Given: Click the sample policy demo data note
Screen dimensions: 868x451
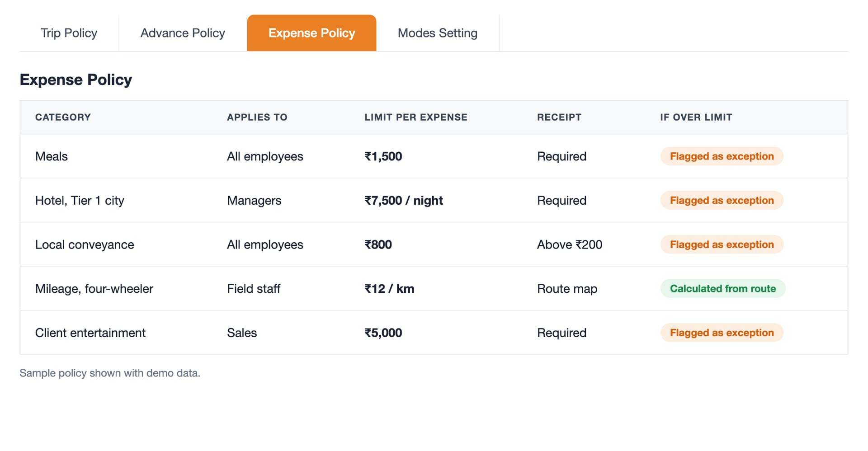Looking at the screenshot, I should (x=110, y=373).
